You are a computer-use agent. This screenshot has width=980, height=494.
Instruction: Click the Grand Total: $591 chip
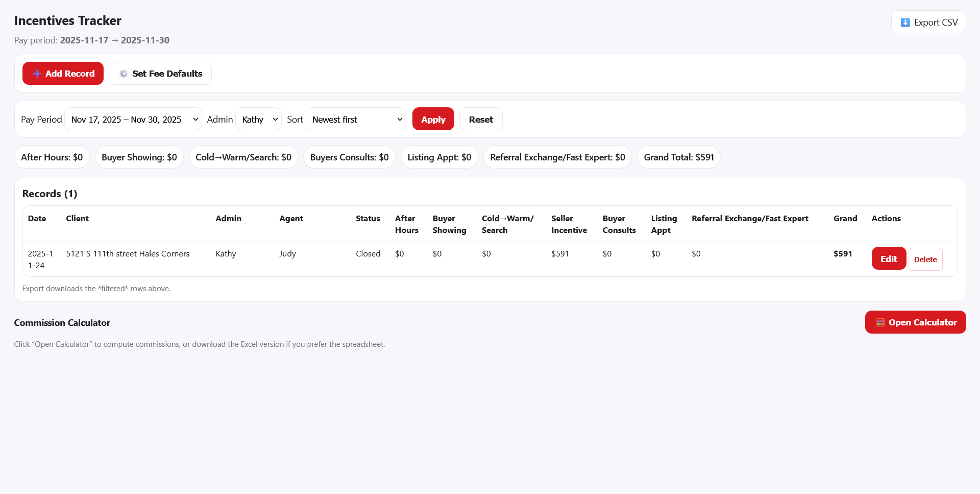[x=679, y=157]
